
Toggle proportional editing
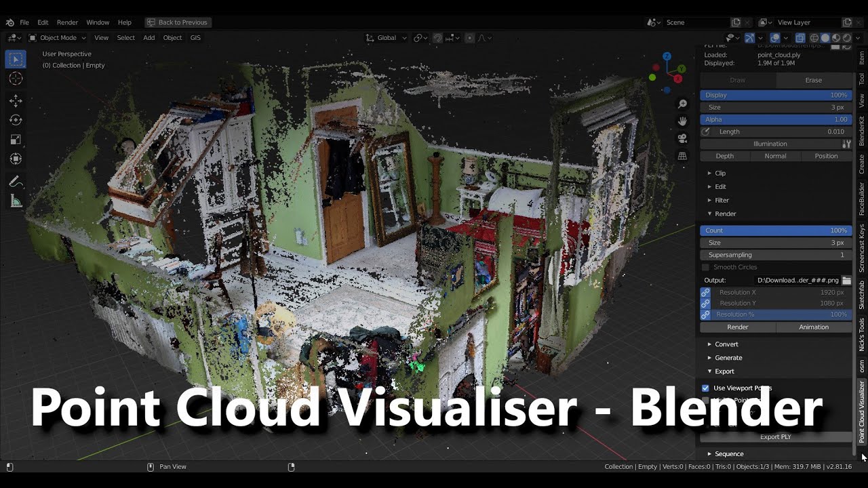(x=469, y=38)
